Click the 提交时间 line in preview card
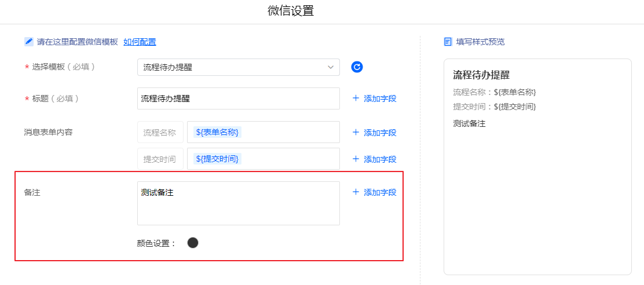The height and width of the screenshot is (285, 644). 495,107
